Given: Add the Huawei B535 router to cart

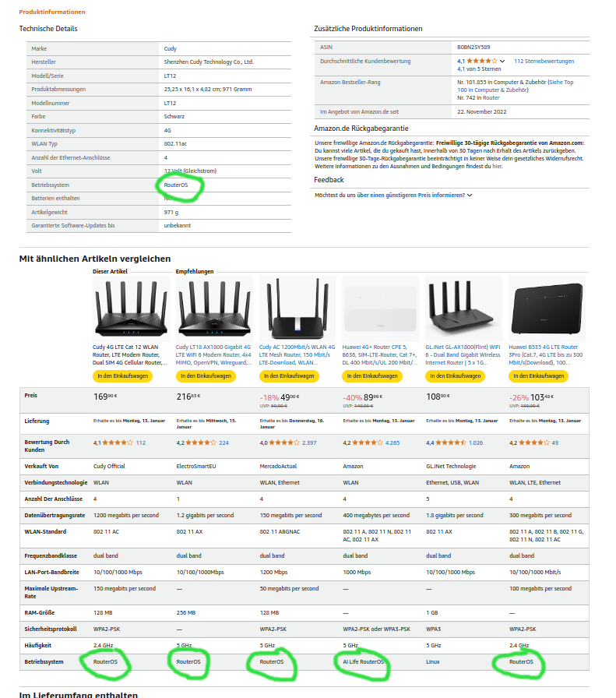Looking at the screenshot, I should point(539,376).
